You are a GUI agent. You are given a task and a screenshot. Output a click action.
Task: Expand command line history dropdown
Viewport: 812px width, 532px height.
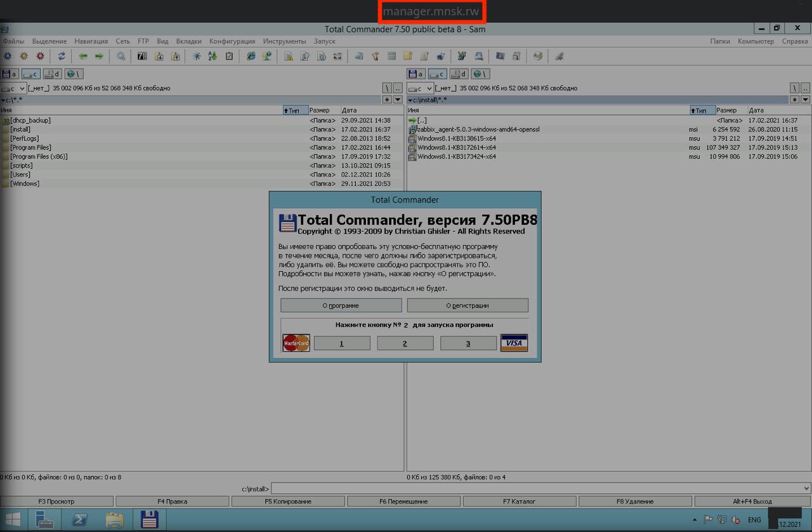click(x=806, y=488)
